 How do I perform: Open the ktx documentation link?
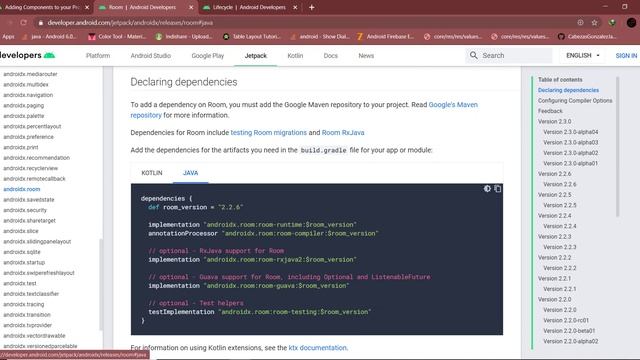point(318,348)
